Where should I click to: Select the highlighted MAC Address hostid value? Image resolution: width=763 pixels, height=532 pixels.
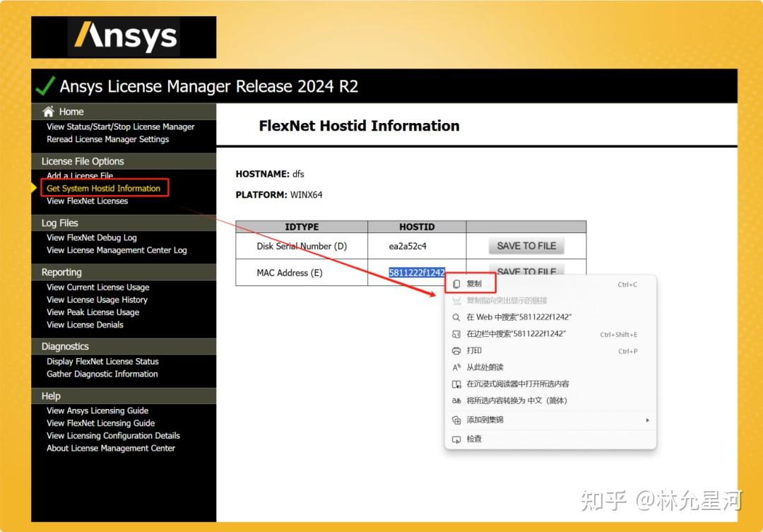[418, 272]
